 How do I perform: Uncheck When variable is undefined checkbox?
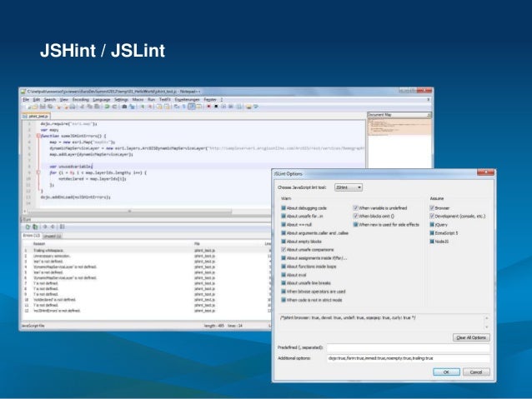(x=355, y=207)
